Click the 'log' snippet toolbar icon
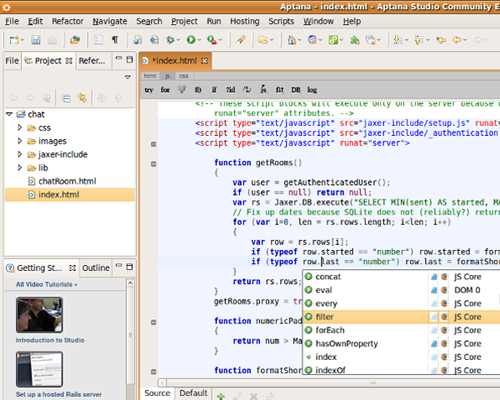500x400 pixels. click(x=312, y=90)
